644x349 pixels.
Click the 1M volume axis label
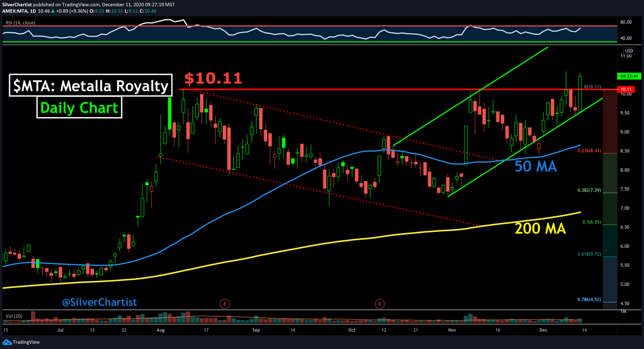click(x=623, y=311)
